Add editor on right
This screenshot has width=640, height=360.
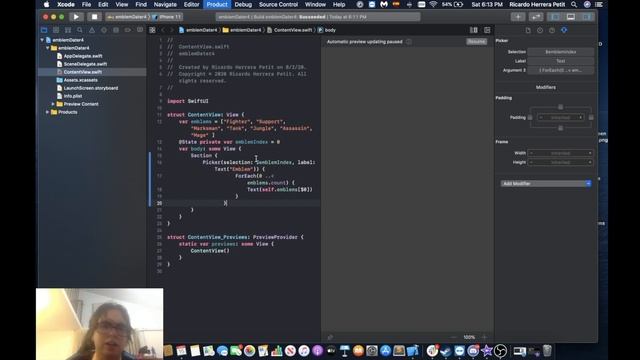pos(487,30)
